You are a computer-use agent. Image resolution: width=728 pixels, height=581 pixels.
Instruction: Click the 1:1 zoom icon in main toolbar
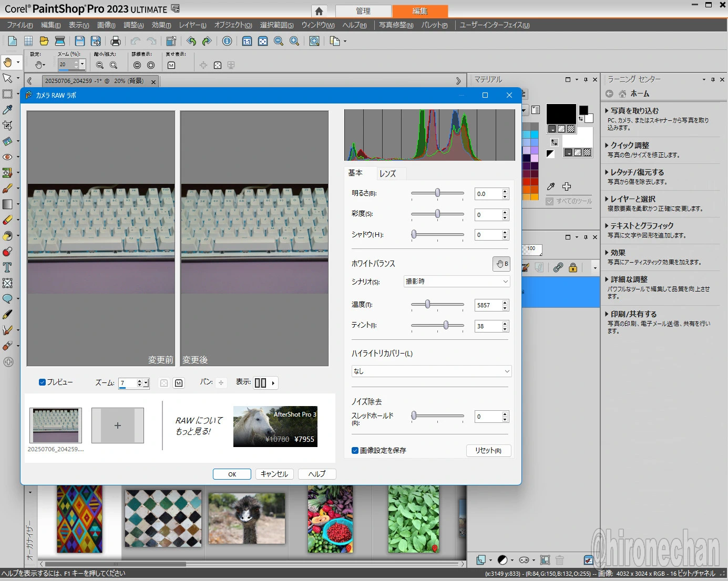tap(247, 41)
